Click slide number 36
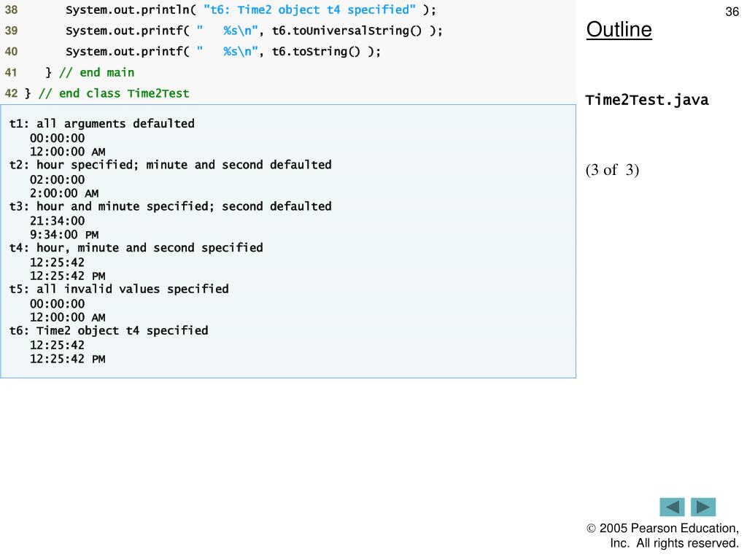Viewport: 747px width, 560px height. [x=732, y=12]
